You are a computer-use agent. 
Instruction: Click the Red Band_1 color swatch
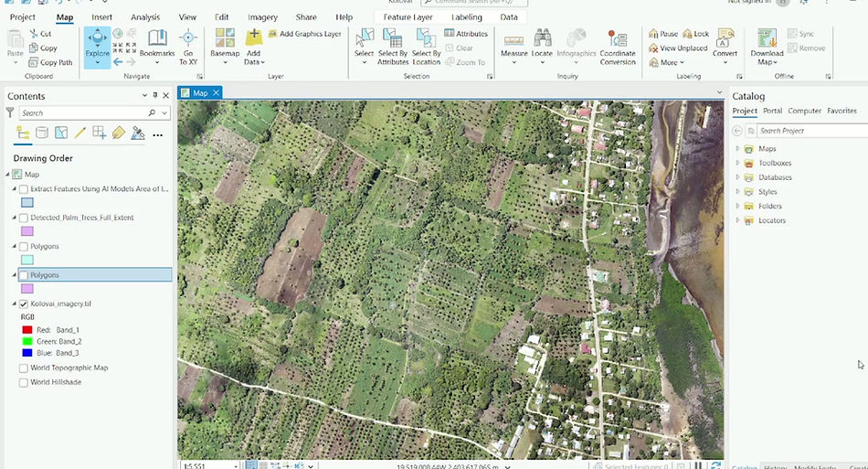tap(27, 330)
